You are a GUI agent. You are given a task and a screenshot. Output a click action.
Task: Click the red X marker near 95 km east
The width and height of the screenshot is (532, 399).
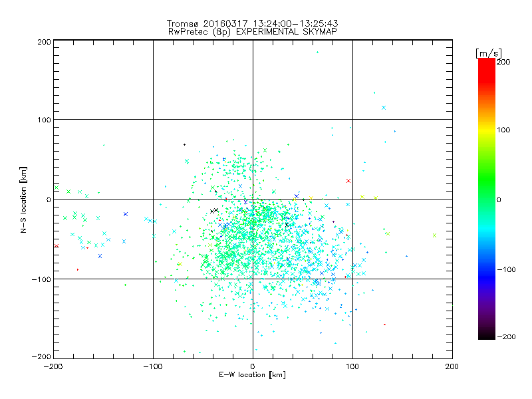[x=348, y=181]
